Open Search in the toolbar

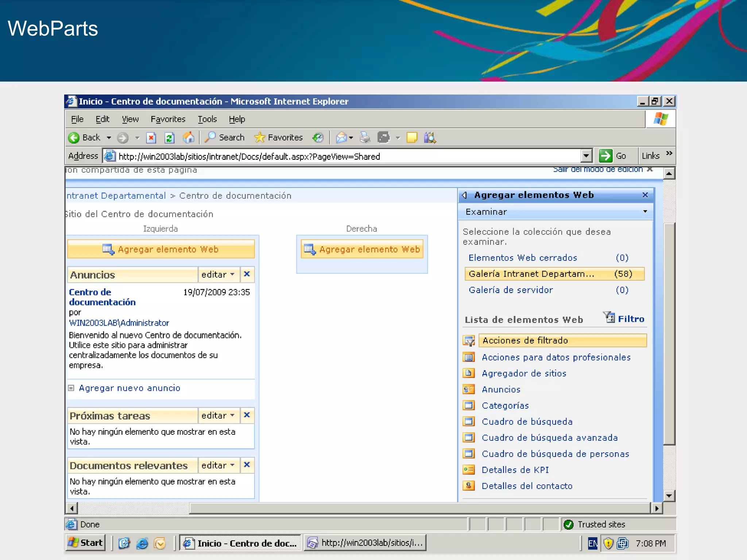[x=224, y=137]
